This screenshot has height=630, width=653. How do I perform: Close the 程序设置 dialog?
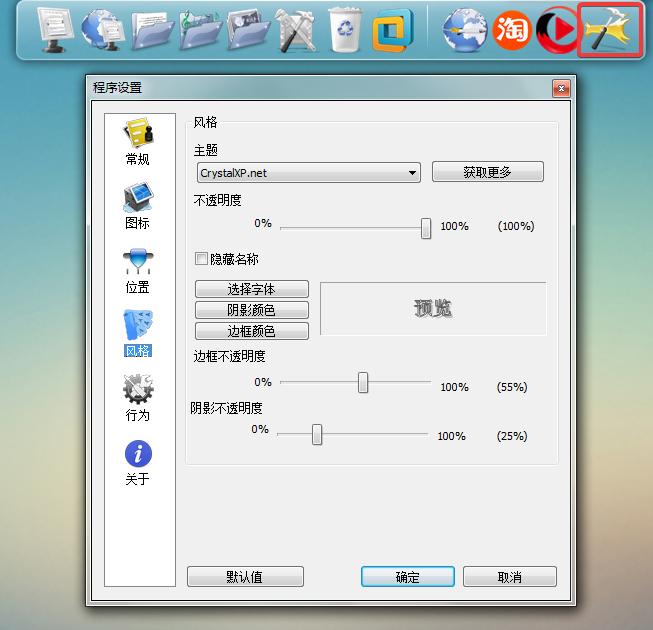click(x=561, y=88)
